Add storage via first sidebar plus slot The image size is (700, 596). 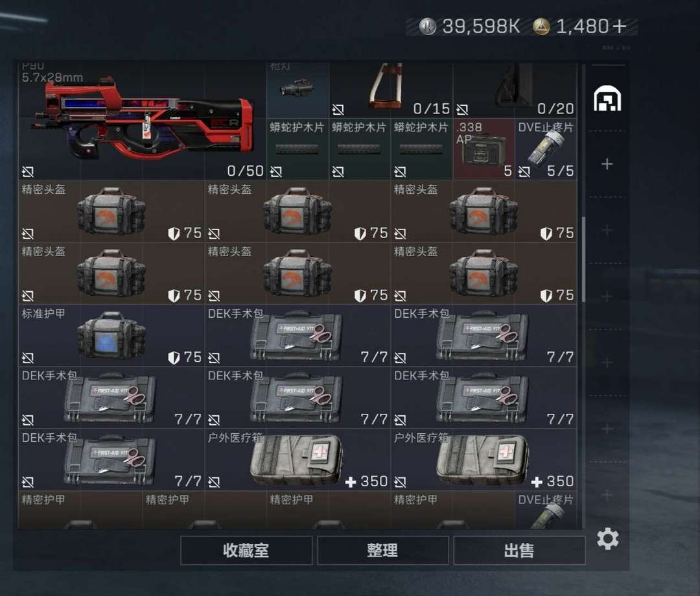607,164
